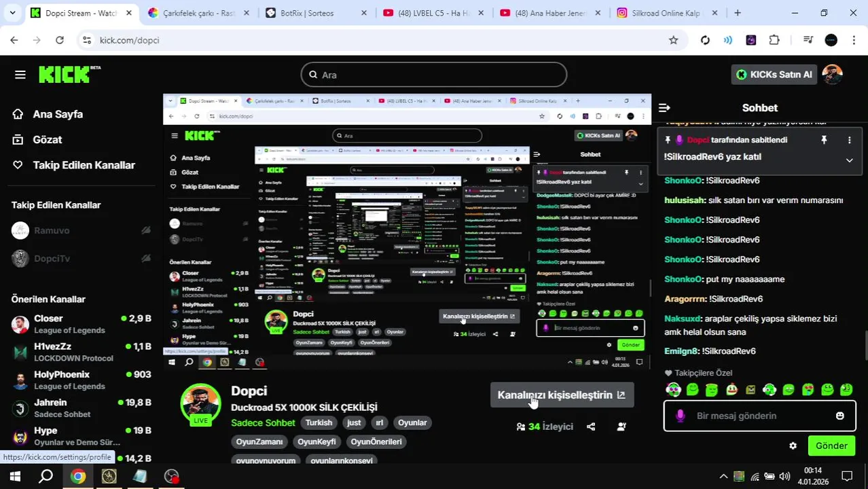Focus the Ara search field
Image resolution: width=868 pixels, height=489 pixels.
[434, 75]
